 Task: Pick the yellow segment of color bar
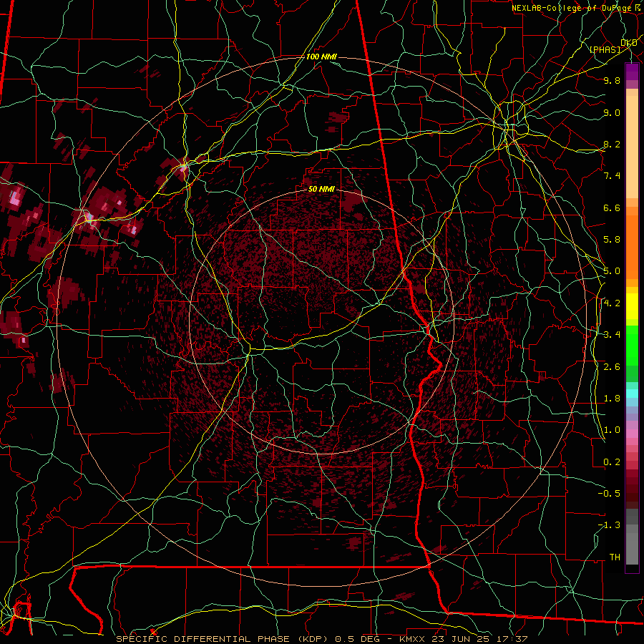point(632,306)
